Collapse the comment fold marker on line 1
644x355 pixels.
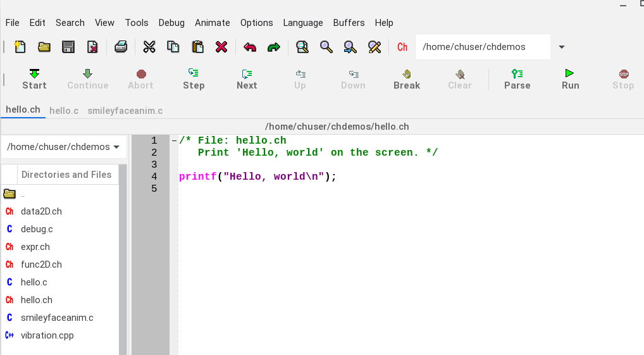click(x=174, y=140)
